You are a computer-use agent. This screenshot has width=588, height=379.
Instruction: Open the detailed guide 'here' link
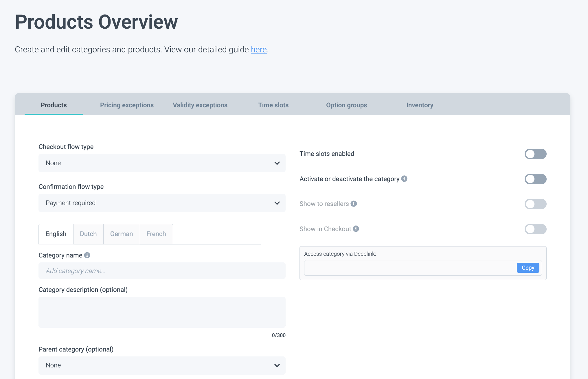coord(258,49)
